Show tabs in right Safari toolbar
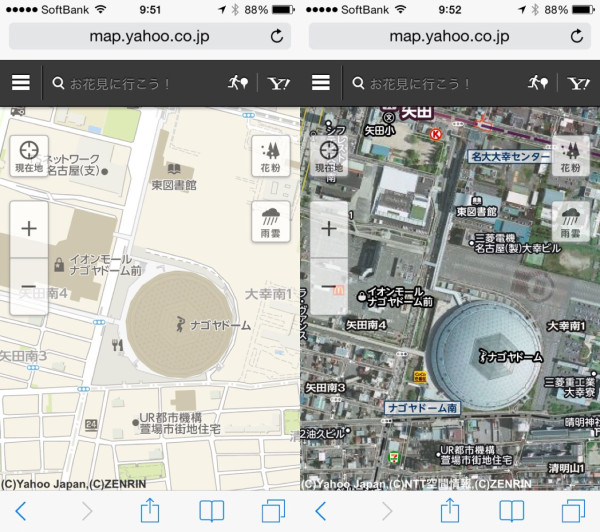Screen dimensions: 600x532 pos(573,511)
